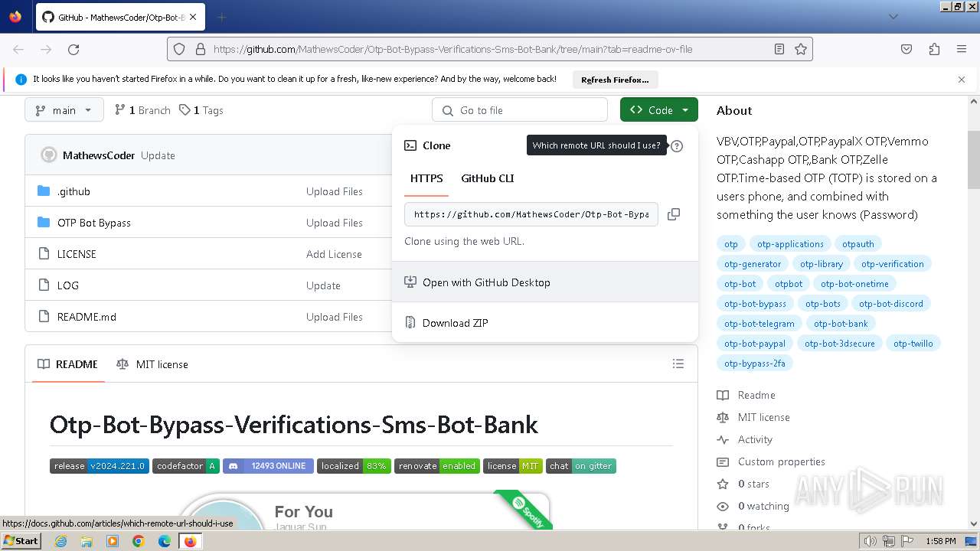Select the otp-twillo topic tag
This screenshot has height=551, width=980.
point(913,344)
